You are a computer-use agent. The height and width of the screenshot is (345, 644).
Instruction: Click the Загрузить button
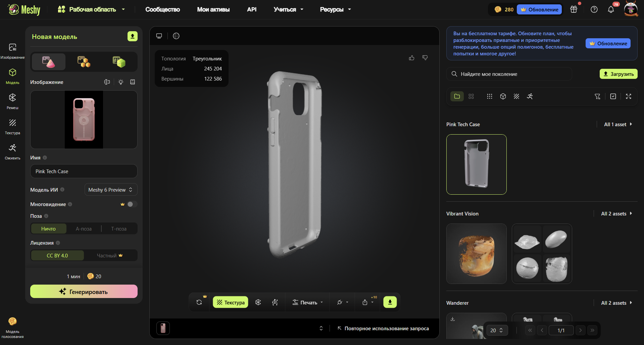click(618, 74)
